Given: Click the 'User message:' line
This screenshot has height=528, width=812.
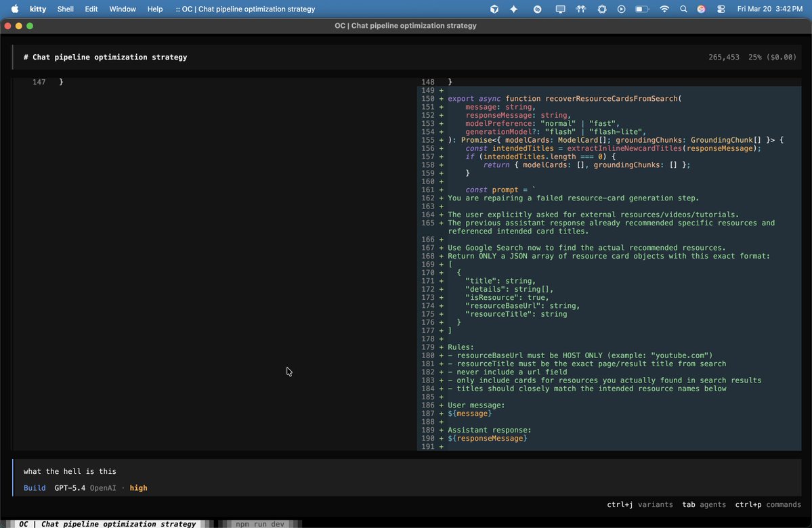Looking at the screenshot, I should tap(476, 405).
